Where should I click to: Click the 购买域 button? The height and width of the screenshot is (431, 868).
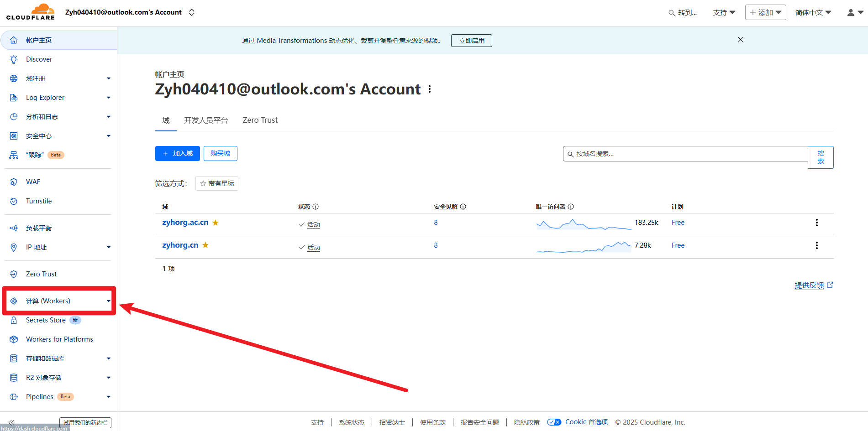[x=221, y=154]
